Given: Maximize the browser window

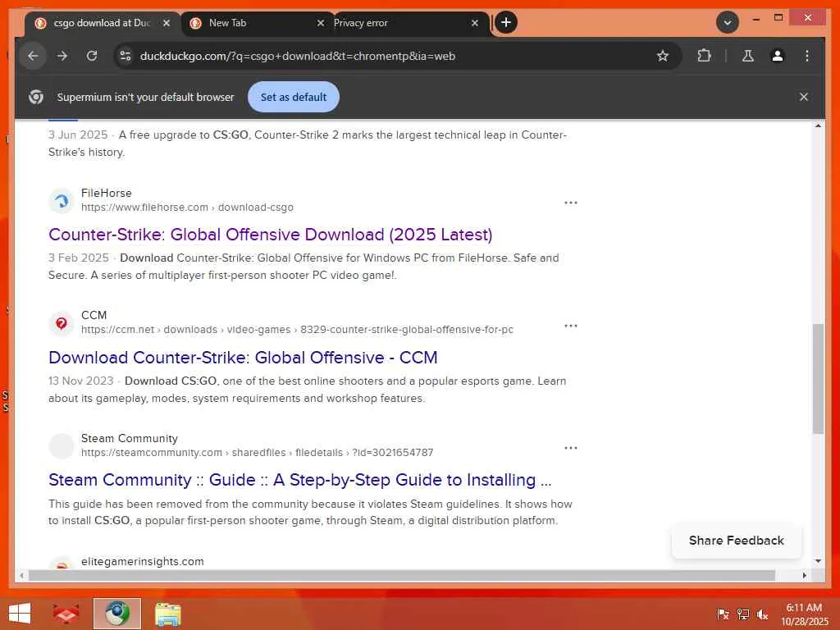Looking at the screenshot, I should (x=778, y=18).
